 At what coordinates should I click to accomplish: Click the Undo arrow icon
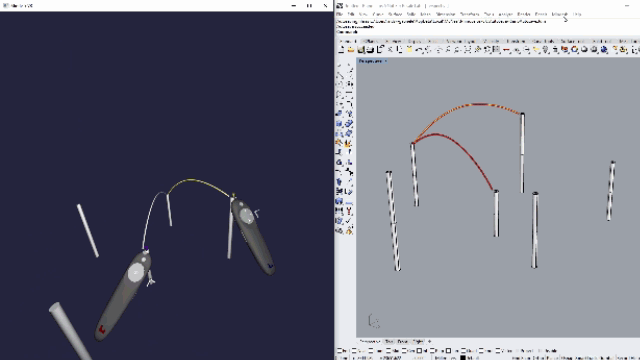(419, 50)
